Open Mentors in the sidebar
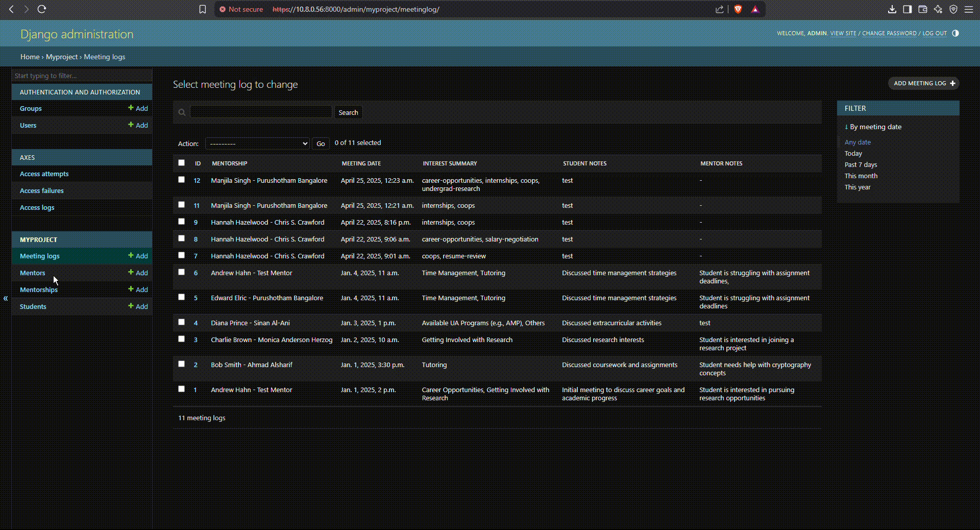The width and height of the screenshot is (980, 530). tap(33, 273)
